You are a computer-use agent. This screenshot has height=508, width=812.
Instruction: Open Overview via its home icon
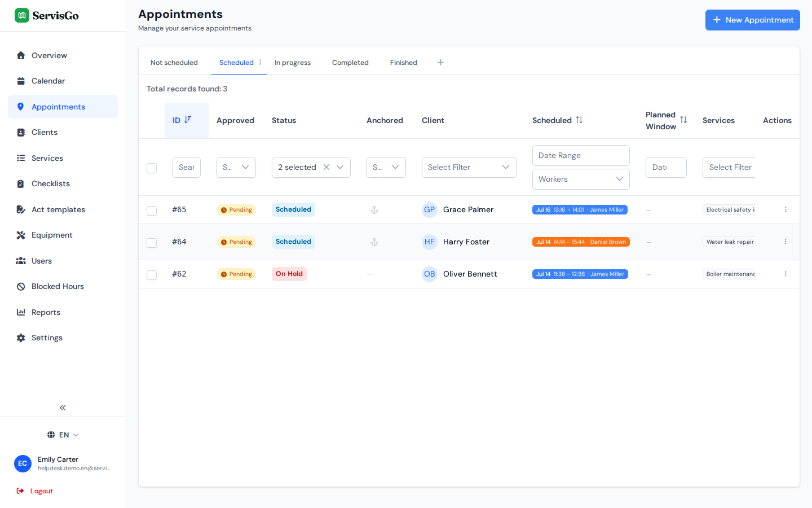click(21, 55)
